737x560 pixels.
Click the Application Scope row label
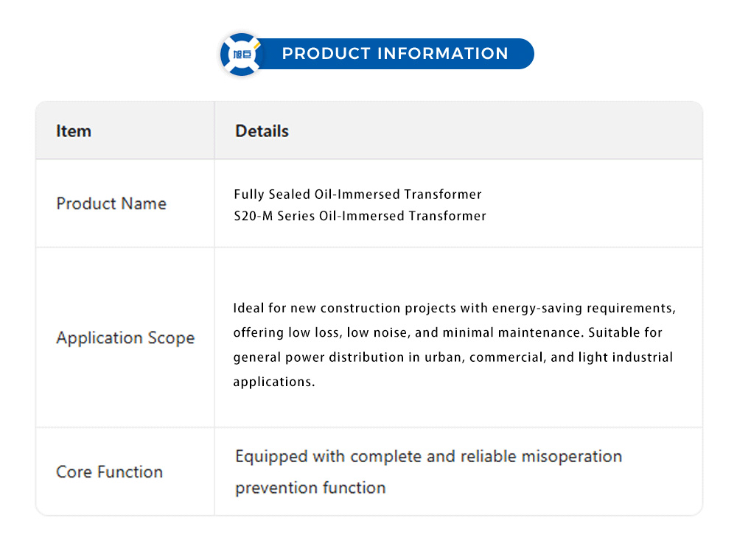tap(125, 338)
